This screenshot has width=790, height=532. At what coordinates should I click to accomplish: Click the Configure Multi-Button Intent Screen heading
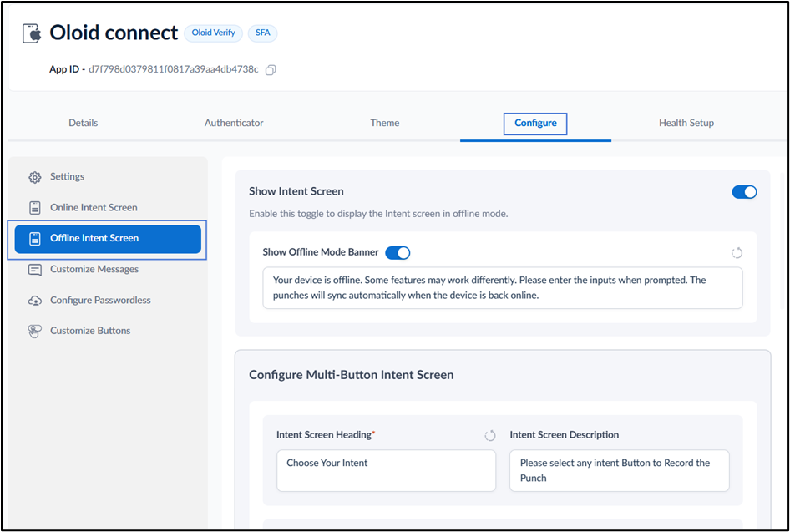(352, 375)
